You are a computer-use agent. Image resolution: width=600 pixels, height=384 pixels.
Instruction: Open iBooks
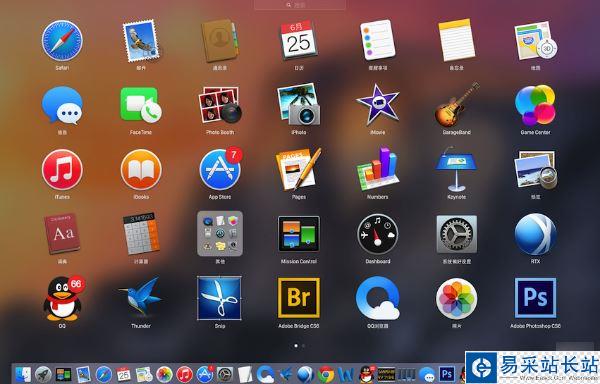coord(141,169)
